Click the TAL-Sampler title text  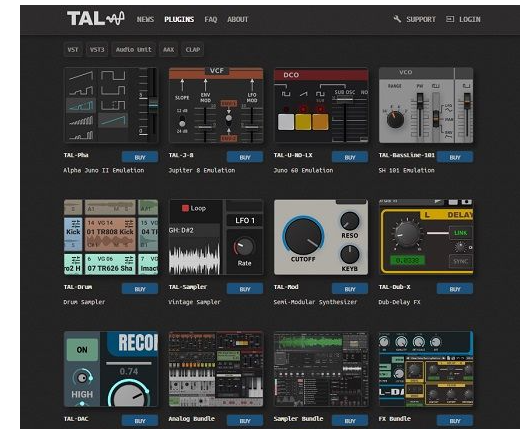click(188, 287)
